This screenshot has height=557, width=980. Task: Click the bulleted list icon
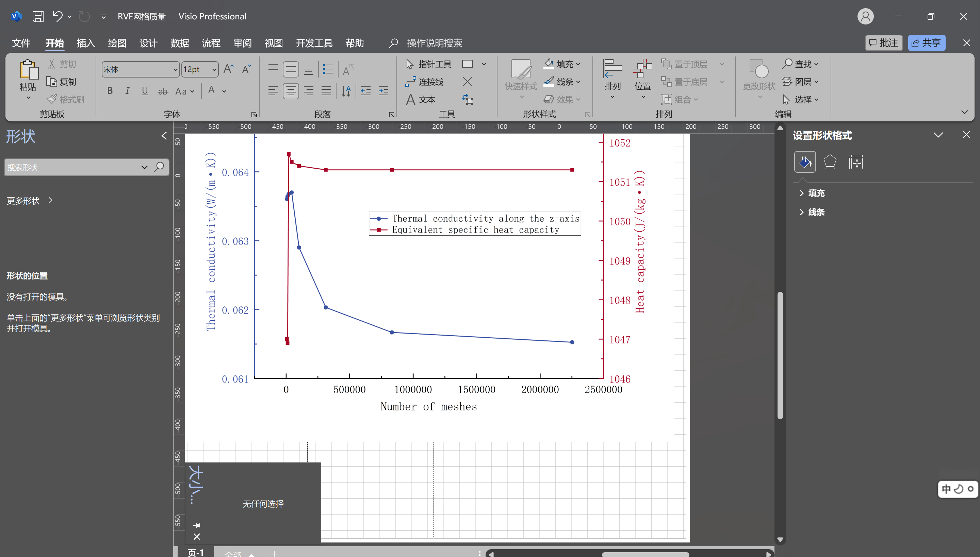point(328,69)
